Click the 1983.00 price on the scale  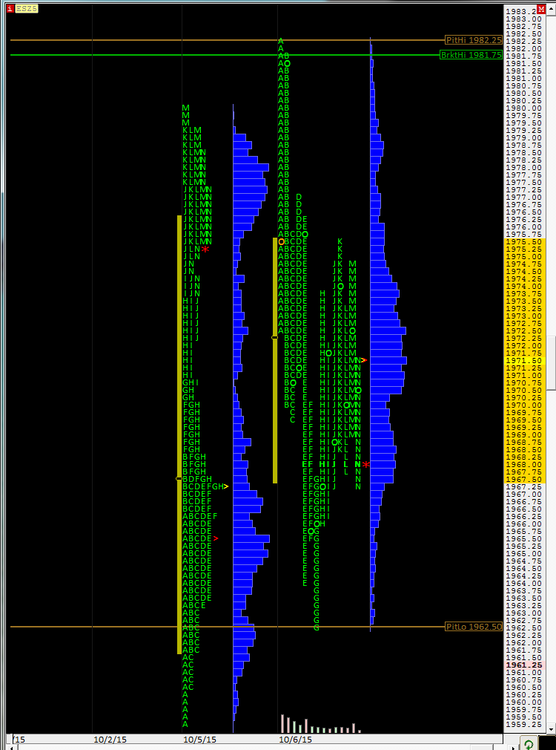point(524,19)
